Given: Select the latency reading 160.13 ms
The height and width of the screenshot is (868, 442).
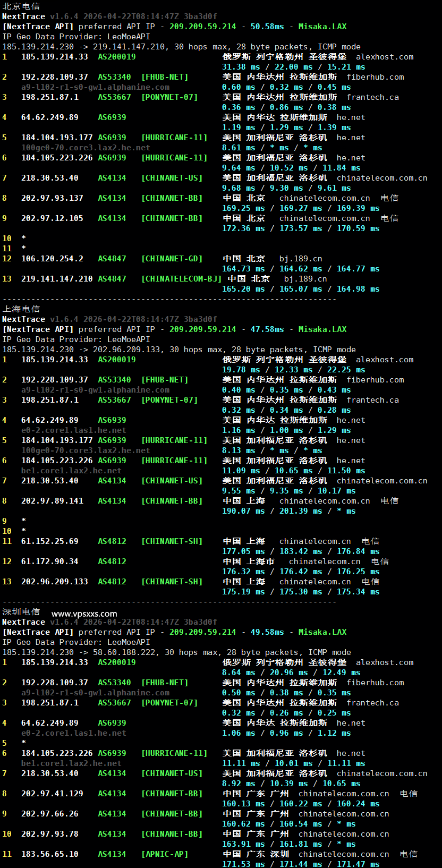Looking at the screenshot, I should pos(243,804).
